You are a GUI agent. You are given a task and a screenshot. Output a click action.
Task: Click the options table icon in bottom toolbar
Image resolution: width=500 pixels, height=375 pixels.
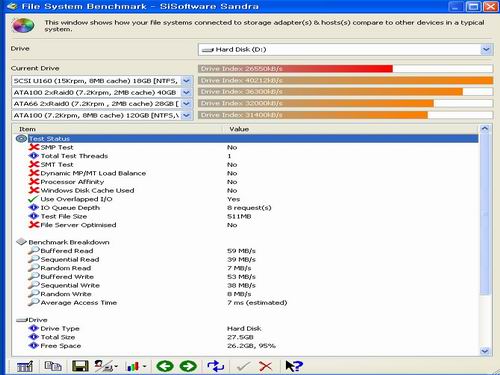click(25, 366)
